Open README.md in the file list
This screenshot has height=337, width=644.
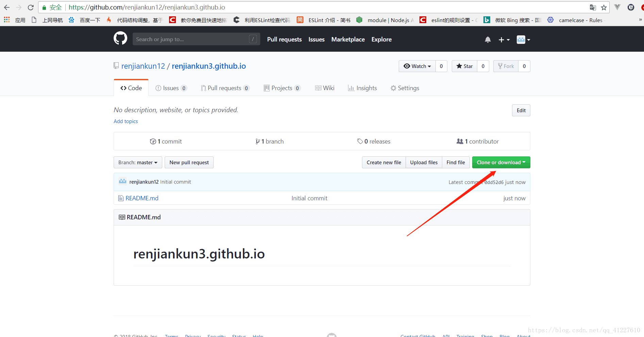click(x=142, y=198)
